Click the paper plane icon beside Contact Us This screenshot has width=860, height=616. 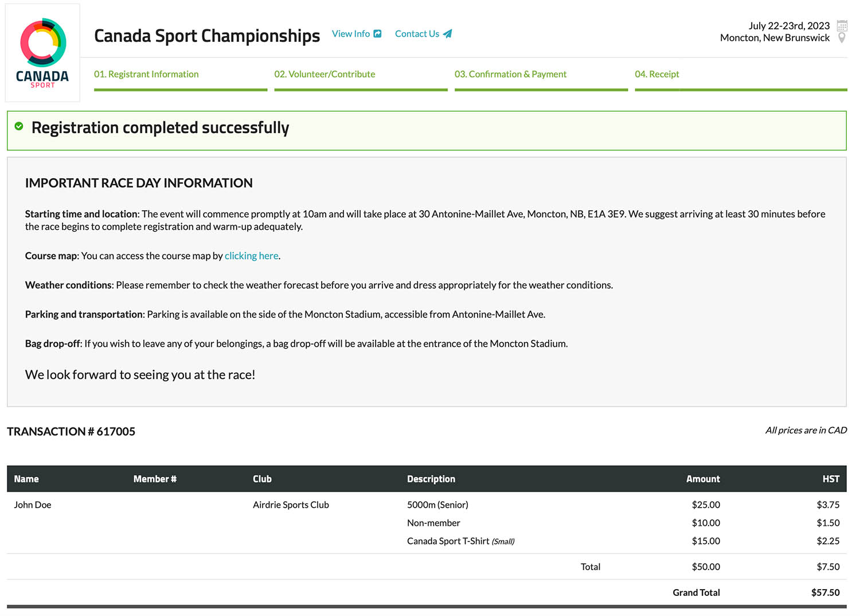pos(447,34)
